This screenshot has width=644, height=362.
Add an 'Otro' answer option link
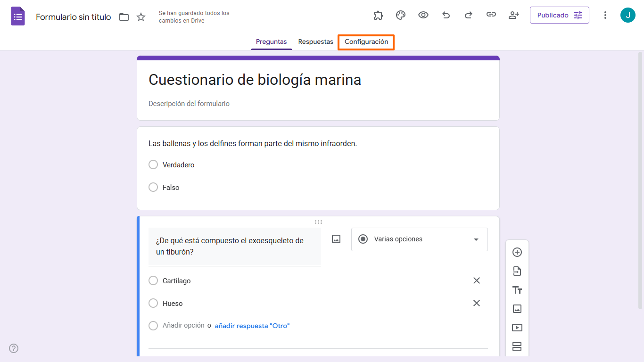pyautogui.click(x=252, y=326)
